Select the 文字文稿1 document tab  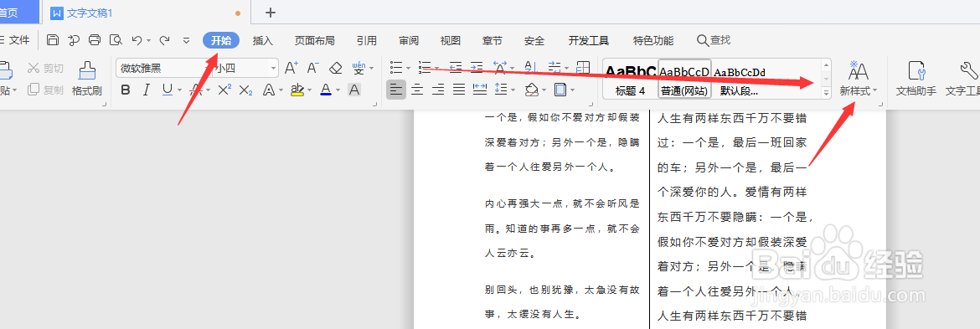tap(147, 13)
